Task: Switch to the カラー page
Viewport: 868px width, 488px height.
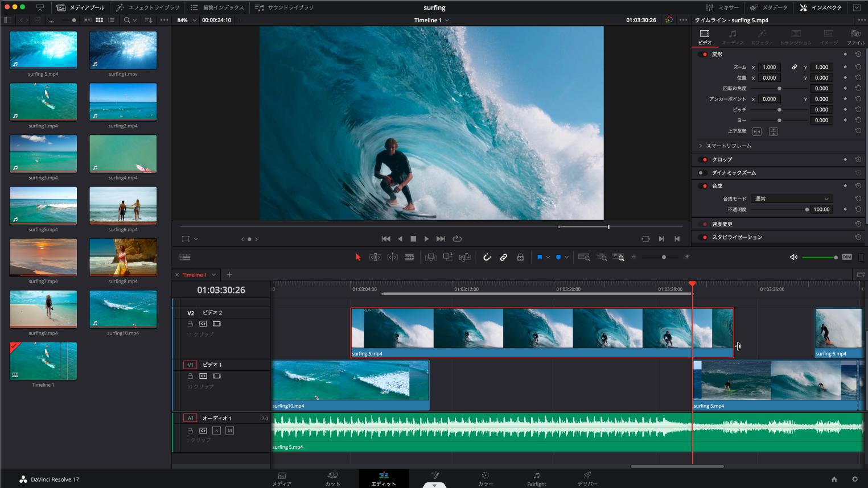Action: point(486,479)
